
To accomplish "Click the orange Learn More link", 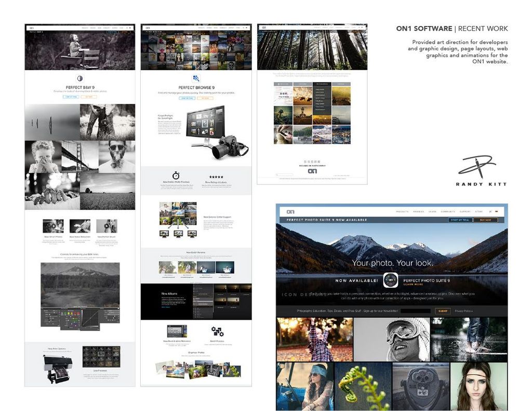I will [413, 284].
